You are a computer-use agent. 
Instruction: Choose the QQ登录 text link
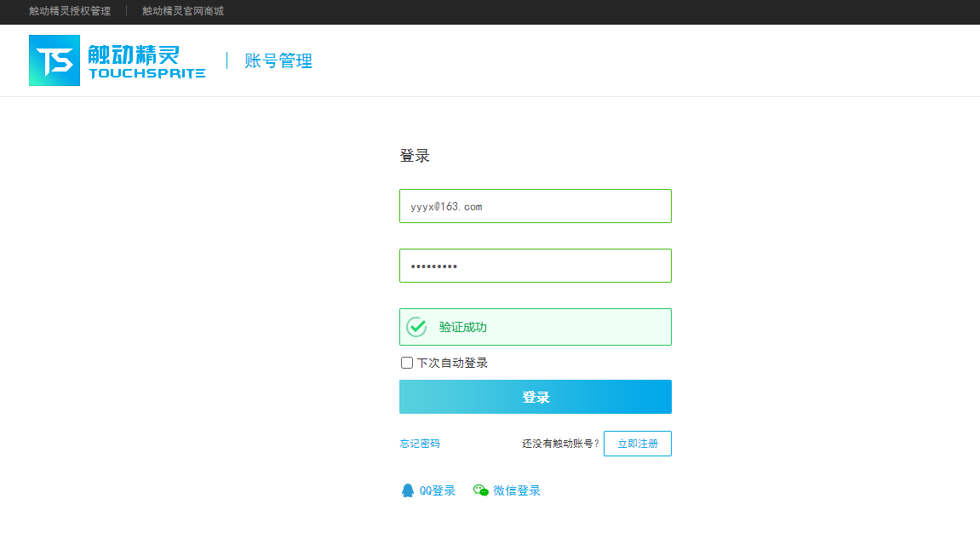pos(438,490)
